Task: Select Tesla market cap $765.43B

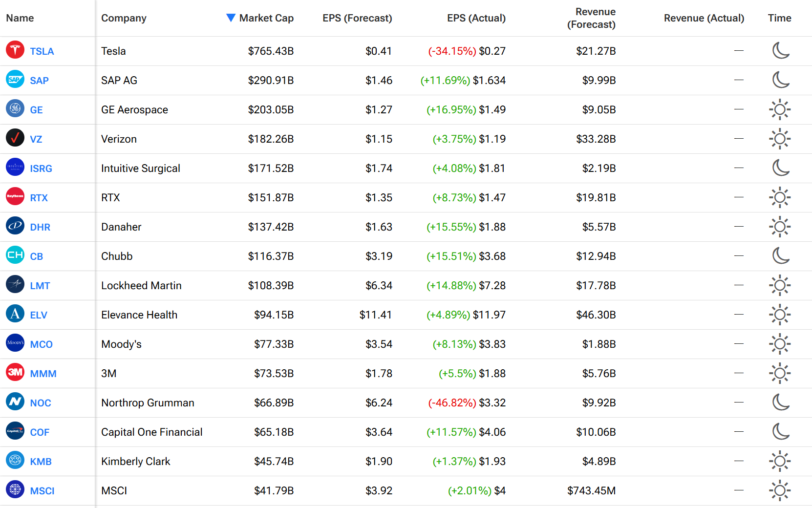Action: pyautogui.click(x=271, y=51)
